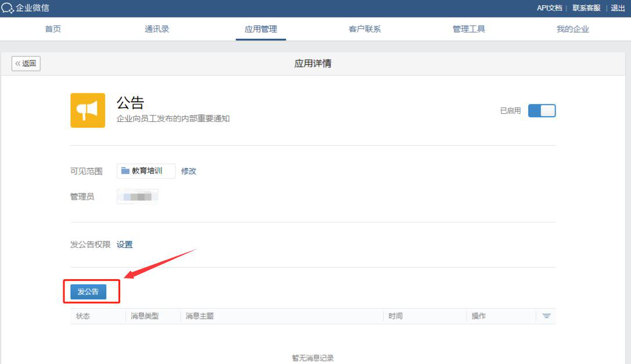Switch to the 管理工具 tab

point(467,28)
